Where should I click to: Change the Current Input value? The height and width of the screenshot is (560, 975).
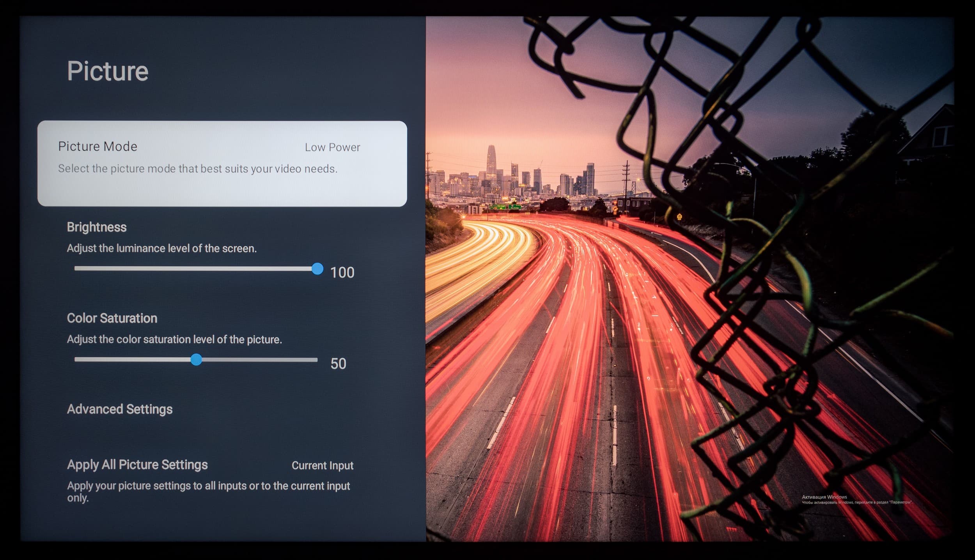322,465
